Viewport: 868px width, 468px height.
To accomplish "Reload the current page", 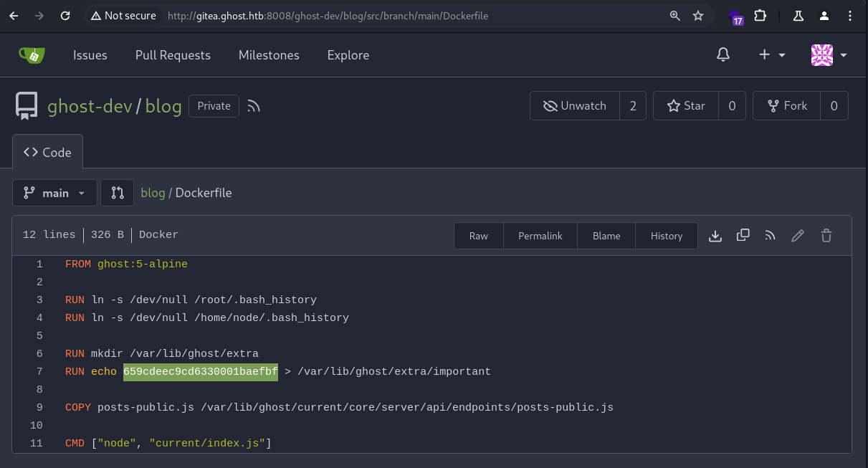I will [x=65, y=16].
